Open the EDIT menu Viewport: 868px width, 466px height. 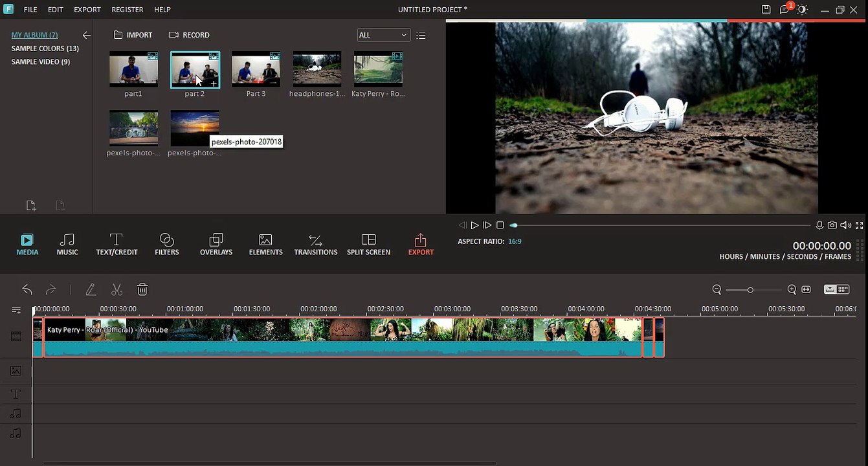(55, 10)
